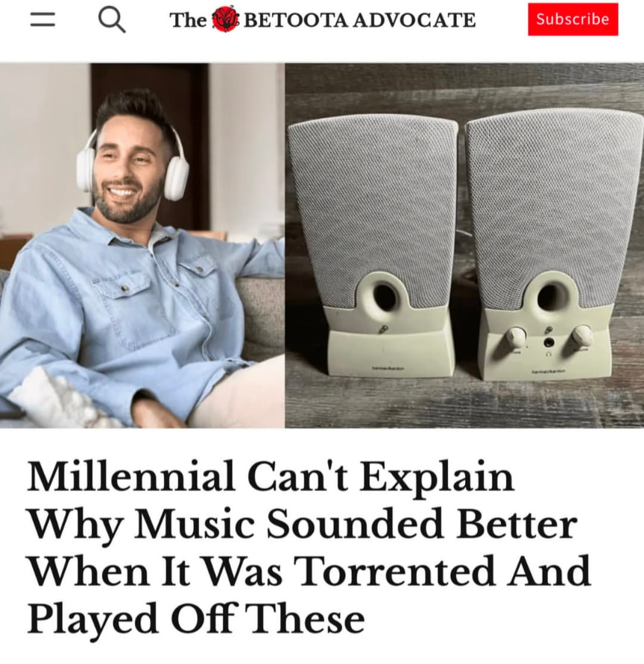Click the right speaker's round bass port
644x664 pixels.
[550, 296]
